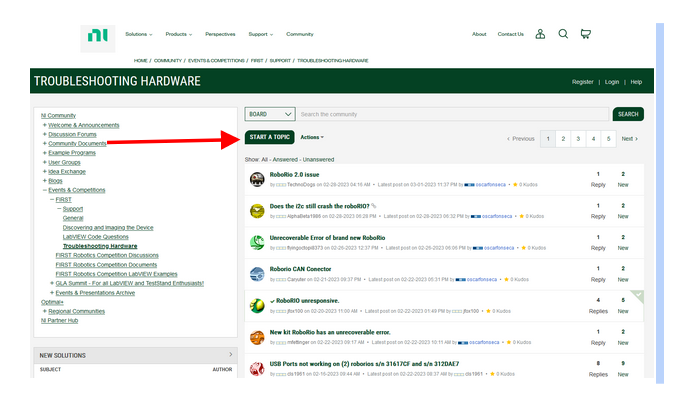The width and height of the screenshot is (699, 410).
Task: Open the BOARD search scope dropdown
Action: pyautogui.click(x=270, y=114)
